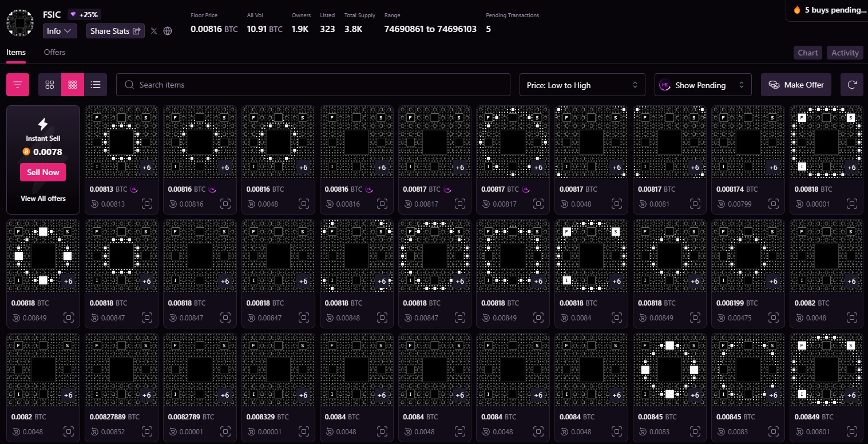Click the +6 badge on 0.00849 BTC item
The image size is (868, 444).
coord(851,395)
